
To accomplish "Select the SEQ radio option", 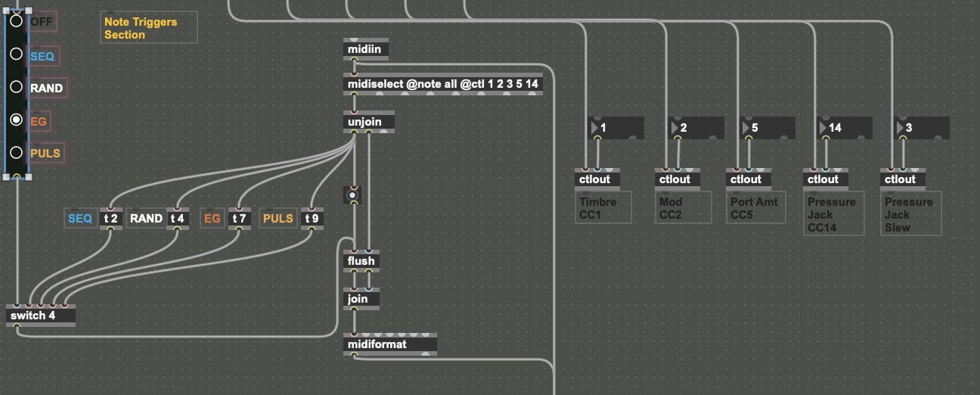I will point(16,54).
